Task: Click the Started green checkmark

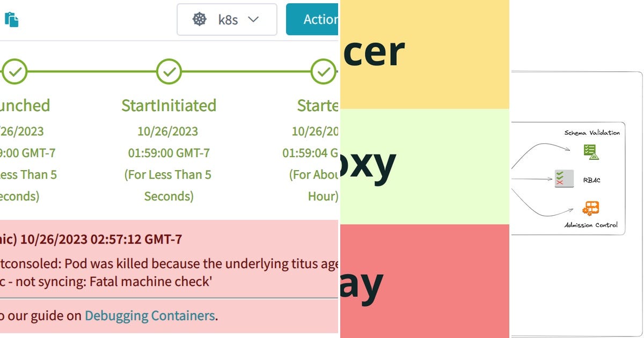Action: tap(323, 70)
